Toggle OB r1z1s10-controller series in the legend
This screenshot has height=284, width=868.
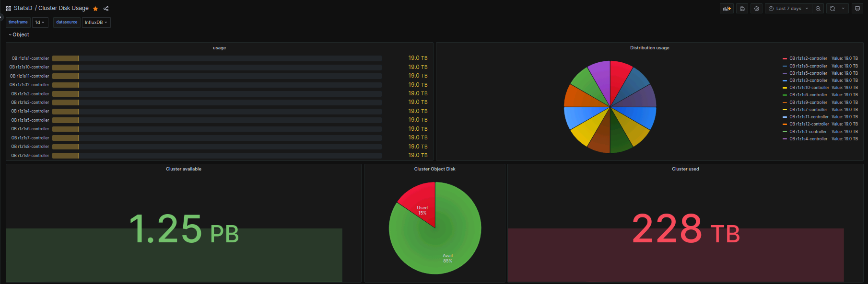pos(809,88)
